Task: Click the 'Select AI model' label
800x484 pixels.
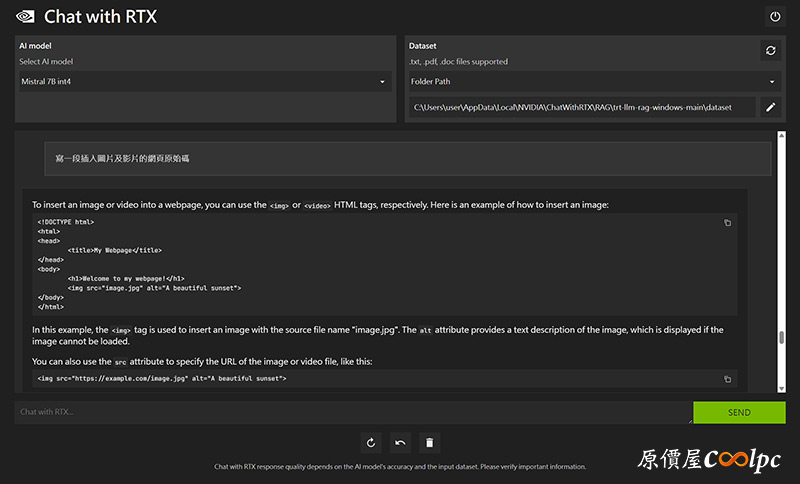Action: pos(46,62)
